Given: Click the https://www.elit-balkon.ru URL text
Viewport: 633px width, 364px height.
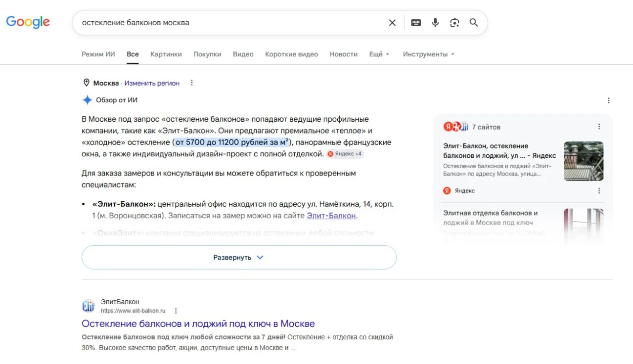Looking at the screenshot, I should (133, 311).
